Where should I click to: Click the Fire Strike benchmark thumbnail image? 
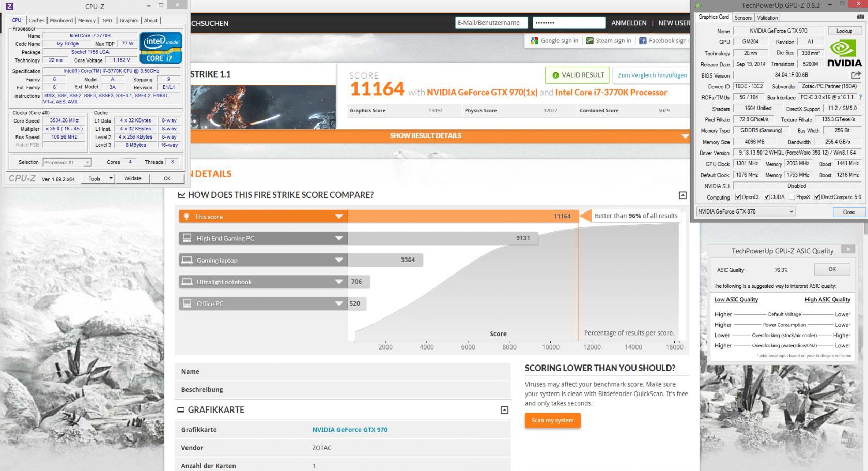263,107
